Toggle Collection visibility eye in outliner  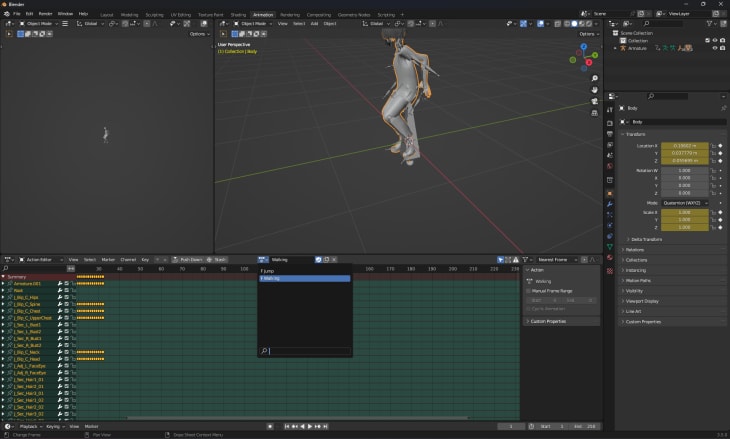pyautogui.click(x=715, y=41)
